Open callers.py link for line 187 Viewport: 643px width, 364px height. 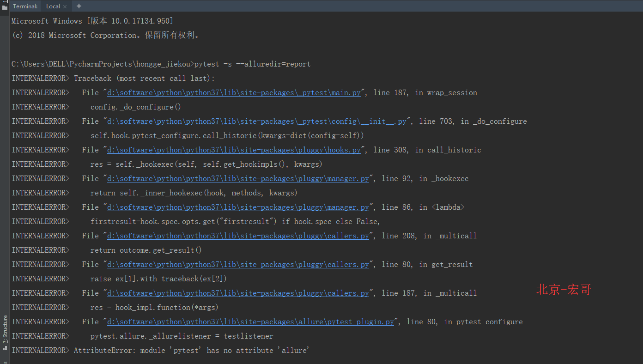[x=238, y=293]
